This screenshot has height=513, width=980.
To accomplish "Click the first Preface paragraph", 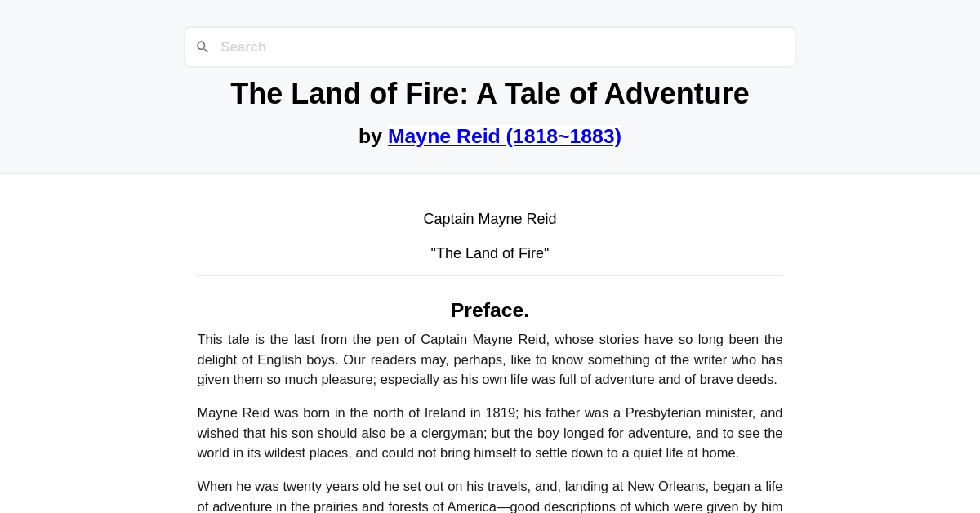I will pyautogui.click(x=490, y=359).
